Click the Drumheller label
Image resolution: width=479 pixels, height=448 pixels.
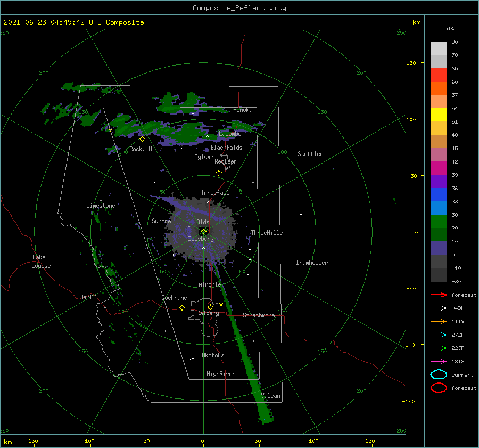tap(312, 263)
